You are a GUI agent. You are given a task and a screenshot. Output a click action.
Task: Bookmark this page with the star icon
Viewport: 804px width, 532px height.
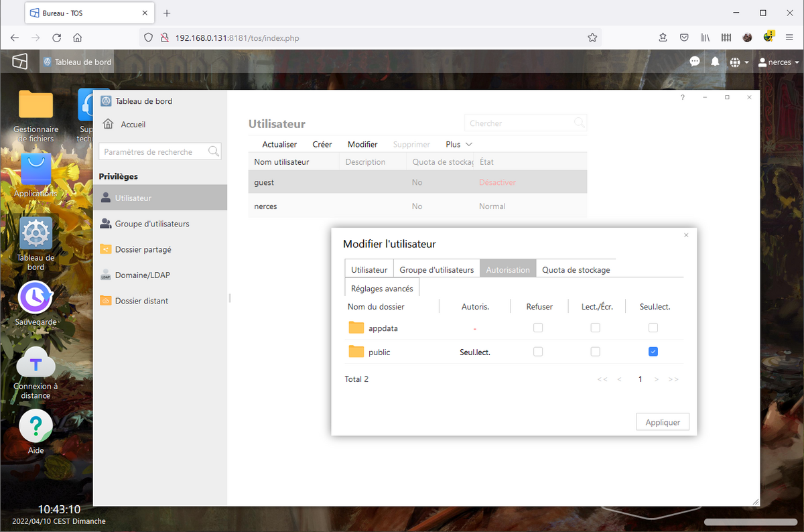592,38
